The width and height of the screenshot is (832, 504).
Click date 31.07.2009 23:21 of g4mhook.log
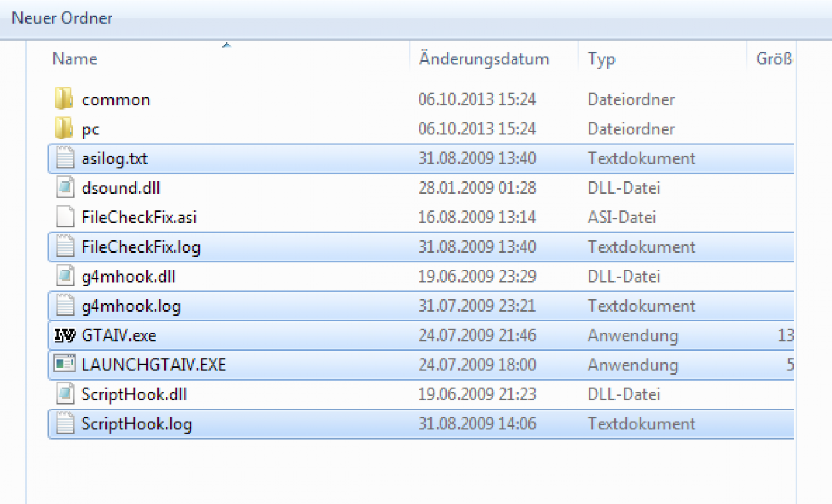click(x=477, y=305)
